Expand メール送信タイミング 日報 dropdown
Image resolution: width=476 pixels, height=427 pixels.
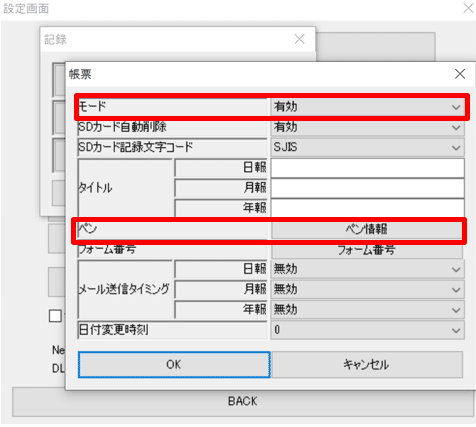click(367, 269)
